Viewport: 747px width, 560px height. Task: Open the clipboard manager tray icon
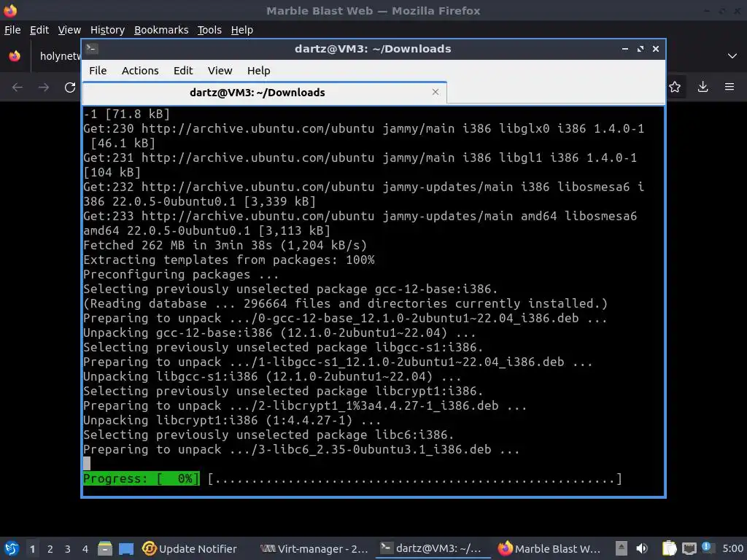pyautogui.click(x=669, y=548)
